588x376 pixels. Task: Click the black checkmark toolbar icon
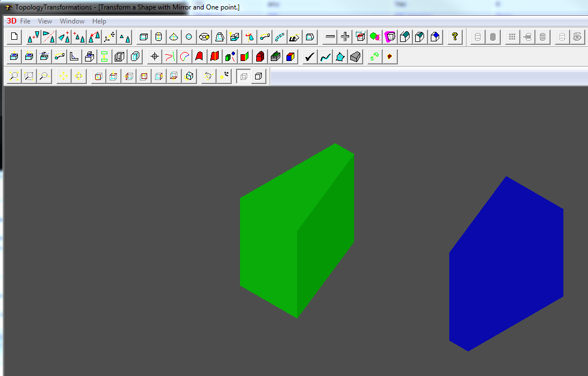[309, 57]
